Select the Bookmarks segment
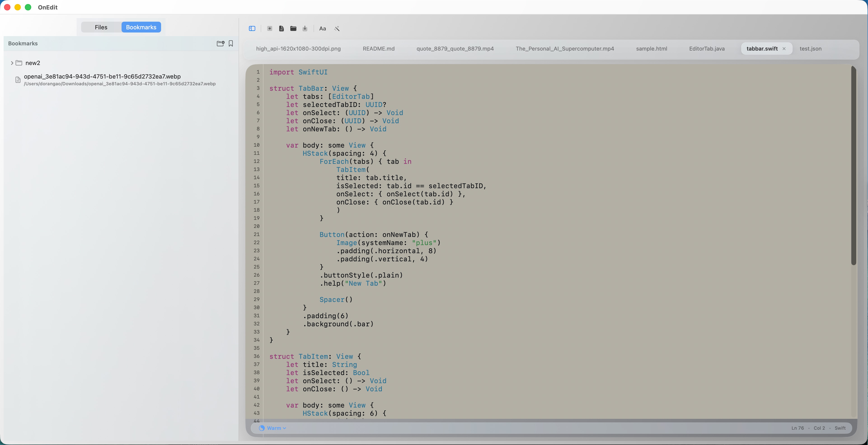 point(141,27)
